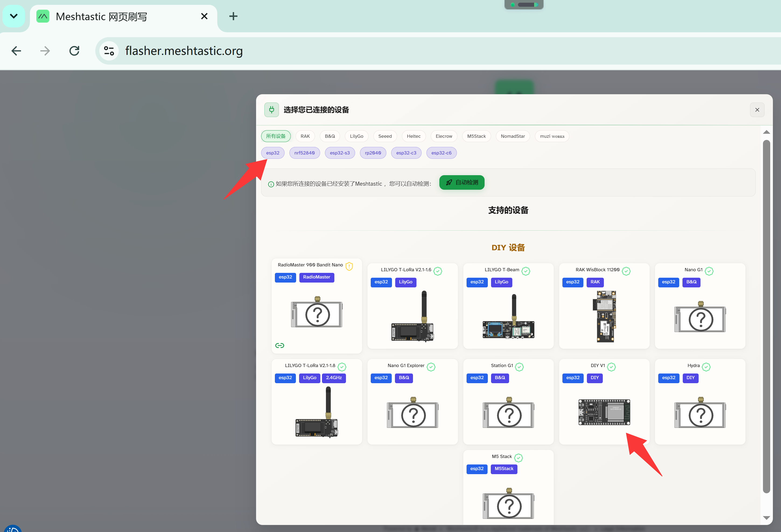Open a new browser tab
The height and width of the screenshot is (532, 781).
[233, 16]
